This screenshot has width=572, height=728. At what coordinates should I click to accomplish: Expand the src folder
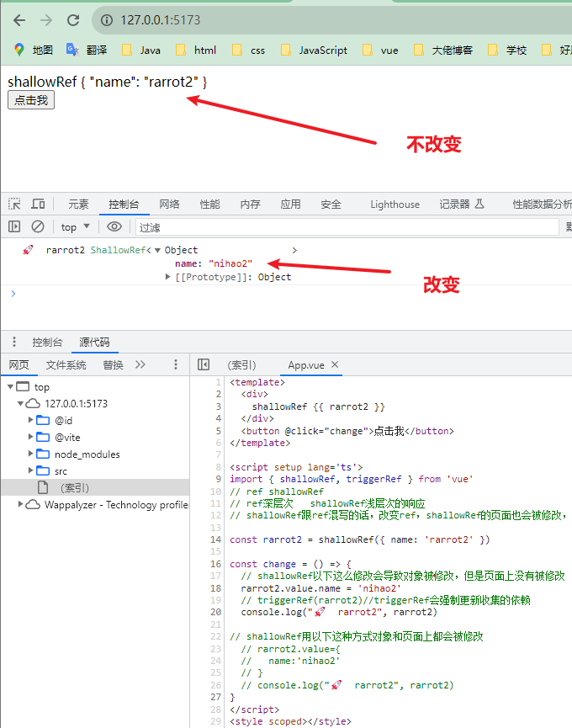pyautogui.click(x=30, y=470)
